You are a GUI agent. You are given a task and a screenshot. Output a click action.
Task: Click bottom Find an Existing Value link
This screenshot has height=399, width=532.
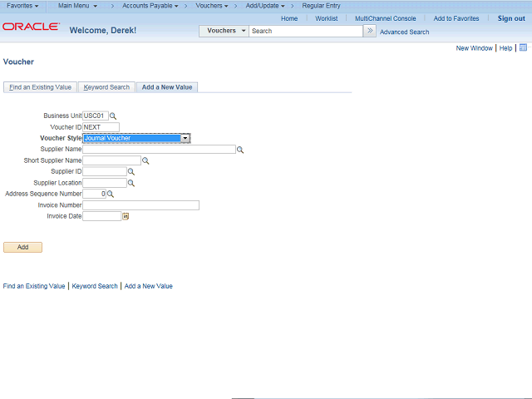point(34,286)
